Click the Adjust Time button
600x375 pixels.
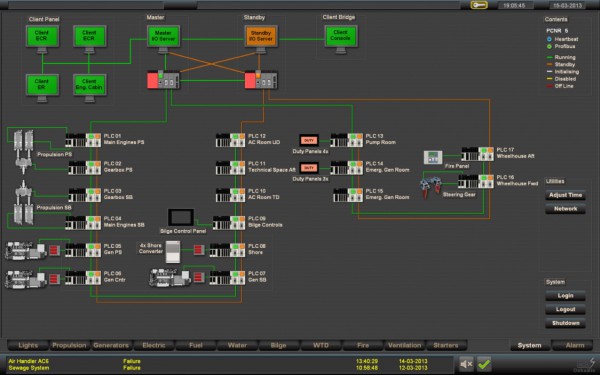point(565,195)
